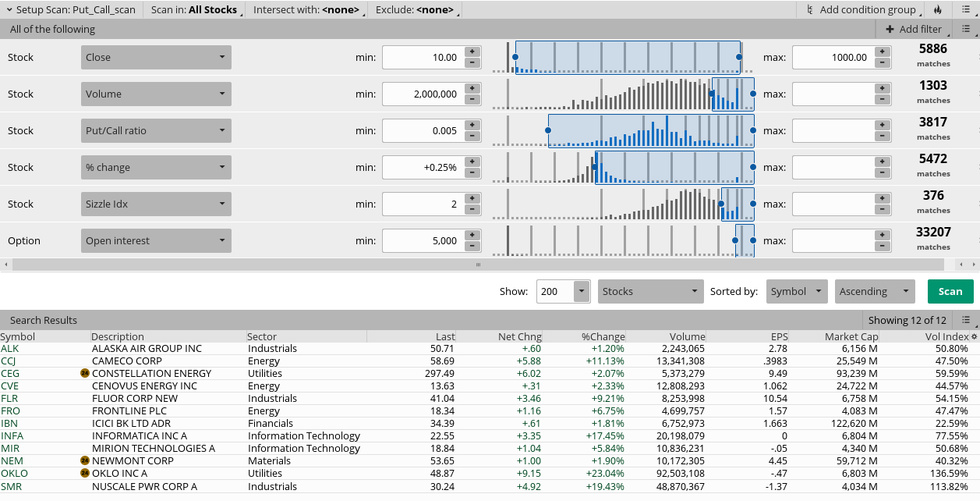
Task: Open the Put/Call ratio filter dropdown
Action: point(156,130)
